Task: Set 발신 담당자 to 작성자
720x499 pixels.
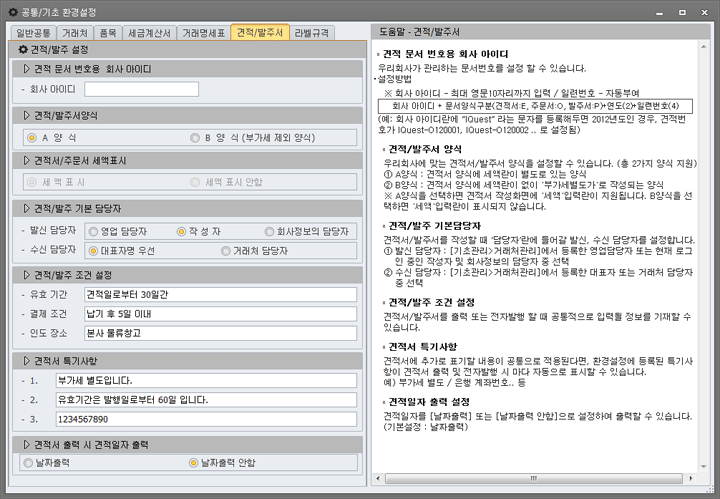Action: point(181,231)
